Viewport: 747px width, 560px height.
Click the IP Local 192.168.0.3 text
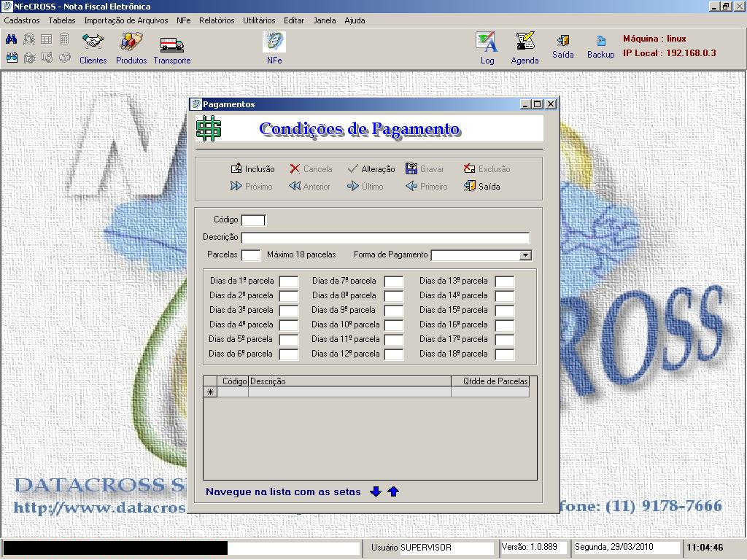670,52
